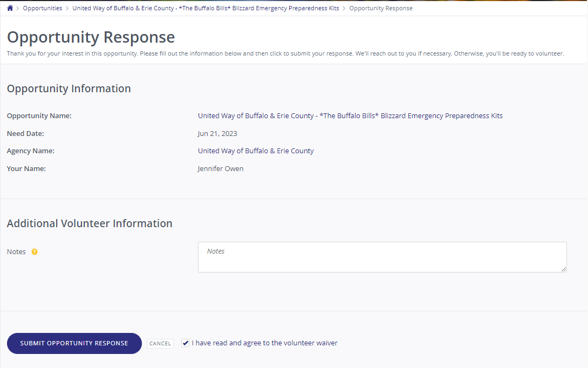Click the volunteer waiver agreement label text
This screenshot has height=368, width=588.
click(x=265, y=343)
